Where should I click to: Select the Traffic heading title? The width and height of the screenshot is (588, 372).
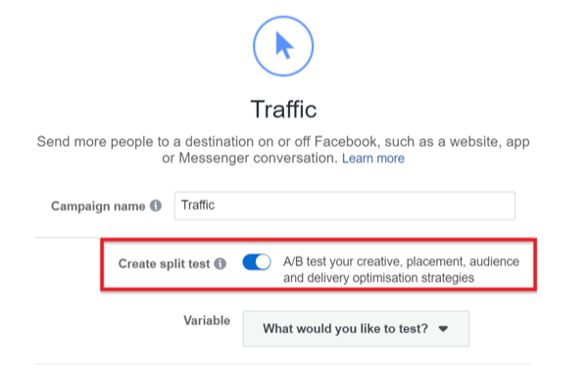pyautogui.click(x=283, y=110)
